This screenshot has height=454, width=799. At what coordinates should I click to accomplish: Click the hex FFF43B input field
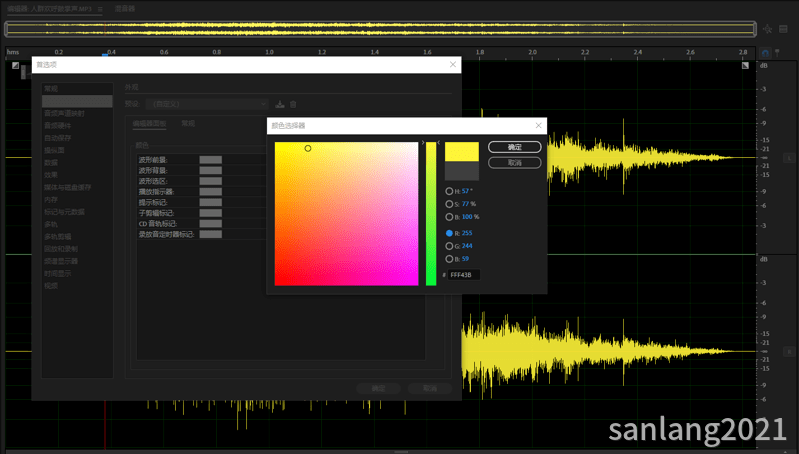point(463,275)
